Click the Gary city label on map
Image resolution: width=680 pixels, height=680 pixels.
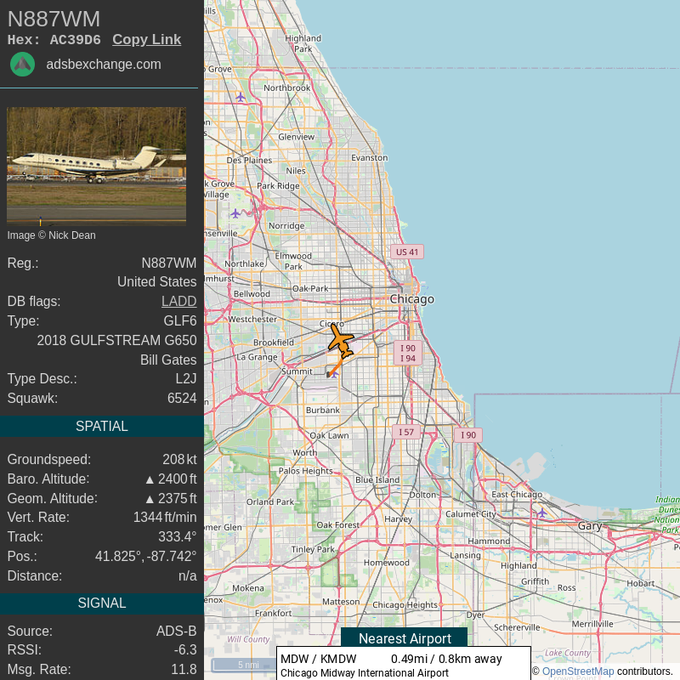590,526
